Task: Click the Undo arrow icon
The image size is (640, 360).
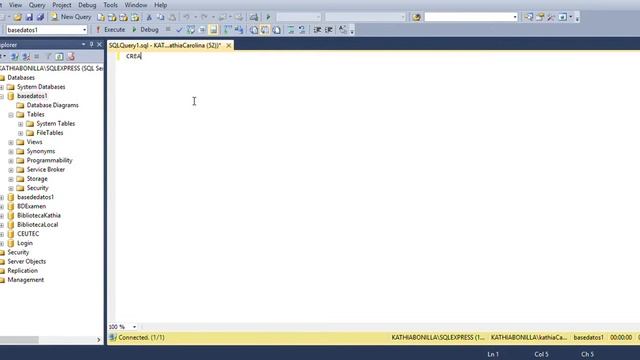Action: click(187, 17)
